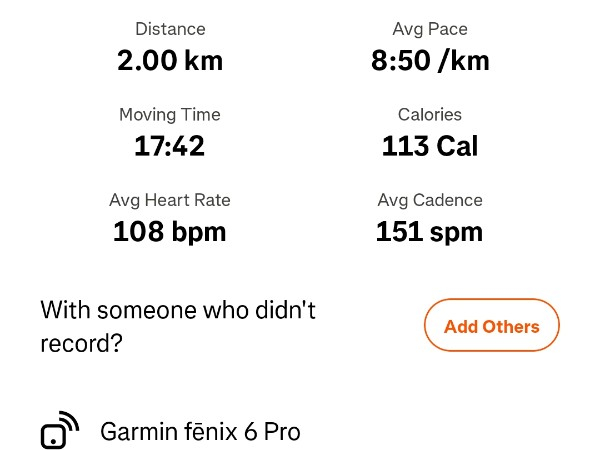Tap the 17:42 moving time value
The height and width of the screenshot is (450, 600).
(x=170, y=147)
